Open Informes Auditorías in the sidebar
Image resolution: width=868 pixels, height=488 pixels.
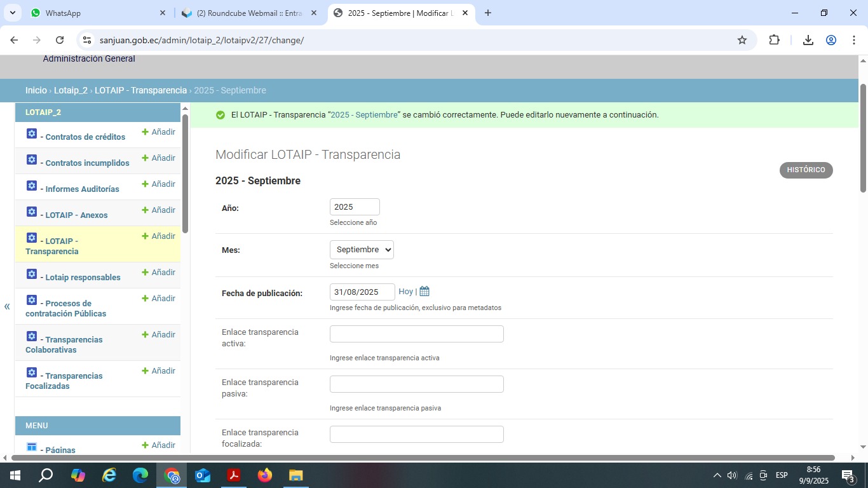pos(82,189)
